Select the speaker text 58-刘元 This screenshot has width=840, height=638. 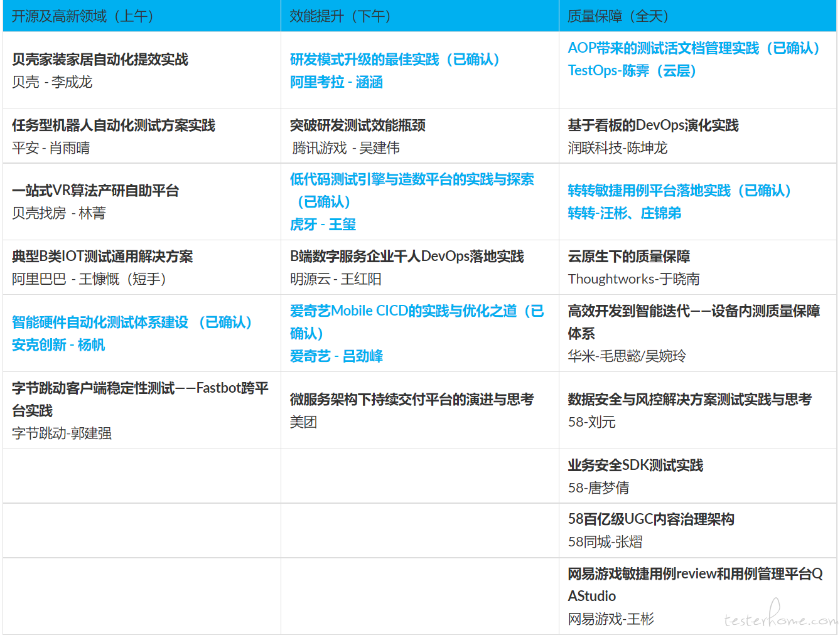tap(592, 422)
